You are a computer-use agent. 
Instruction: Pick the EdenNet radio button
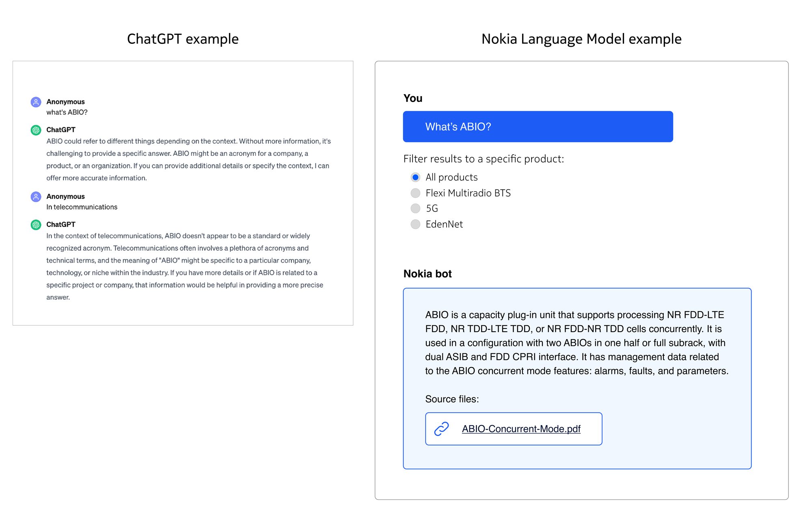coord(415,224)
